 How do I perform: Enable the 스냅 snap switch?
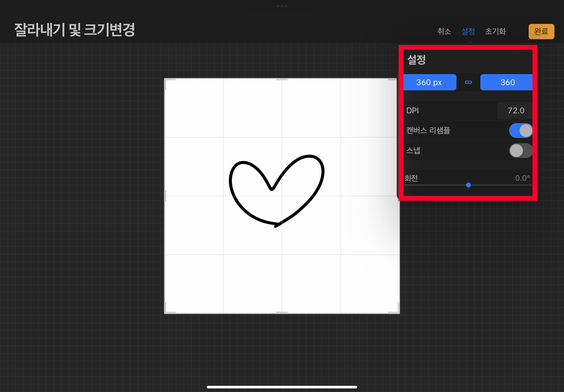(521, 151)
